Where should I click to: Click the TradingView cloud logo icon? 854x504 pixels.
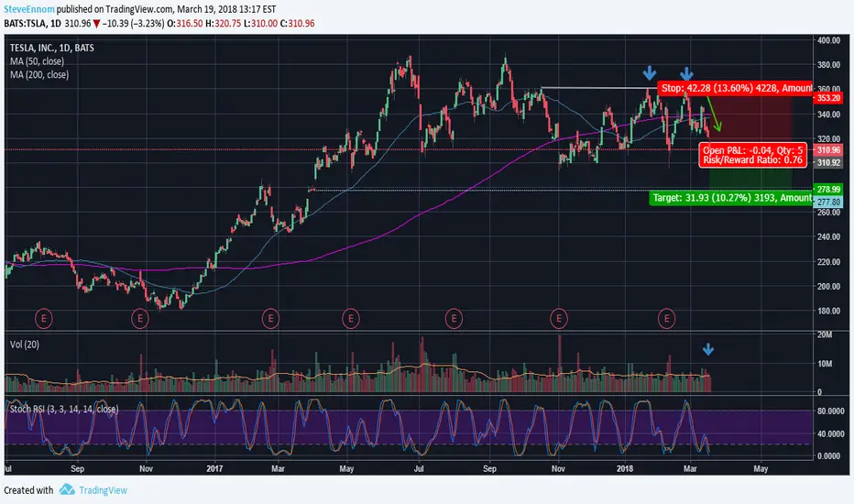tap(67, 489)
